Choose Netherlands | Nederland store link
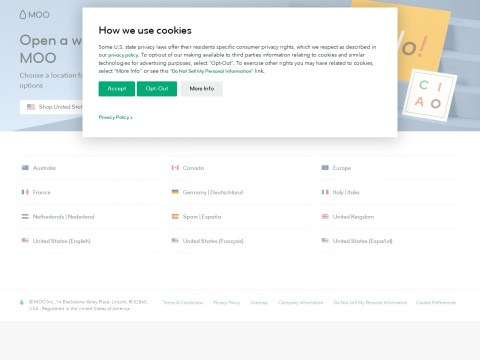Screen dimensions: 480x360 (63, 217)
